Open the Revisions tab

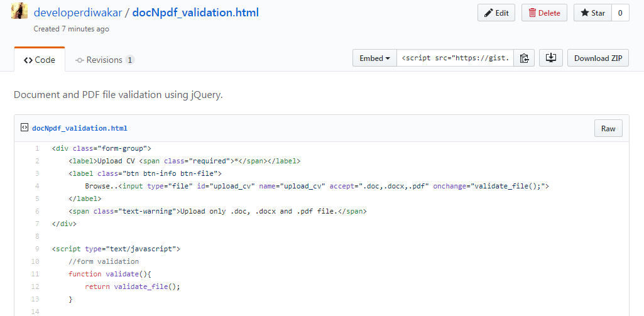click(x=105, y=60)
